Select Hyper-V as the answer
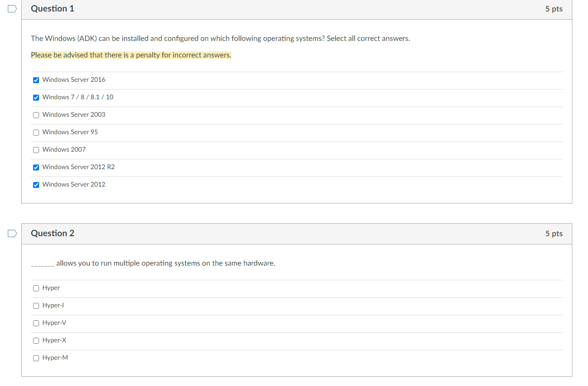The width and height of the screenshot is (588, 386). coord(36,323)
